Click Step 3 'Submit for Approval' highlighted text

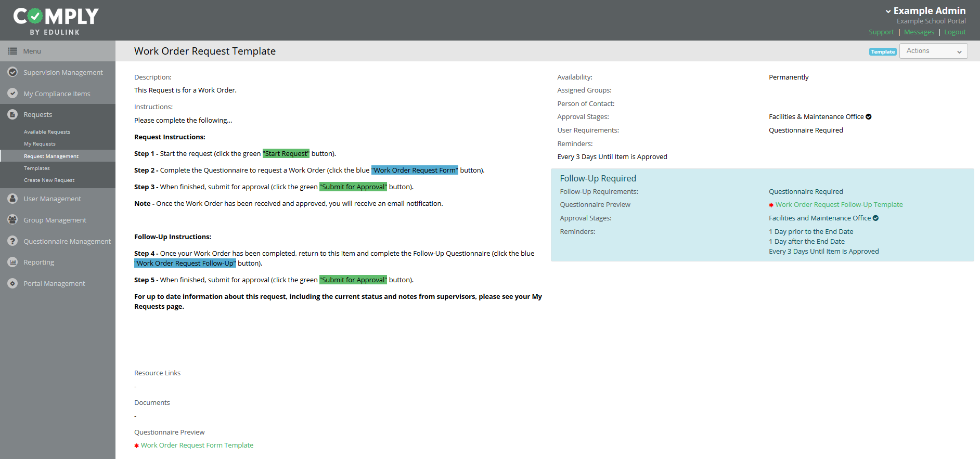point(353,187)
